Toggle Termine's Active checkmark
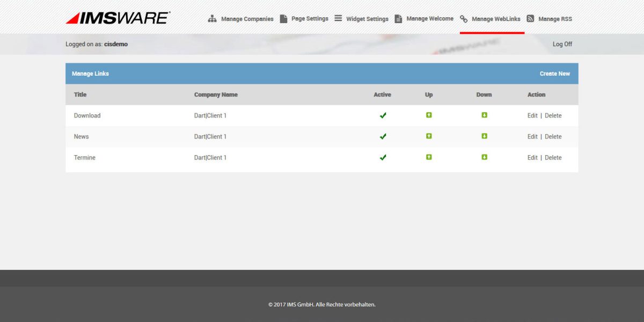This screenshot has width=644, height=322. click(383, 157)
